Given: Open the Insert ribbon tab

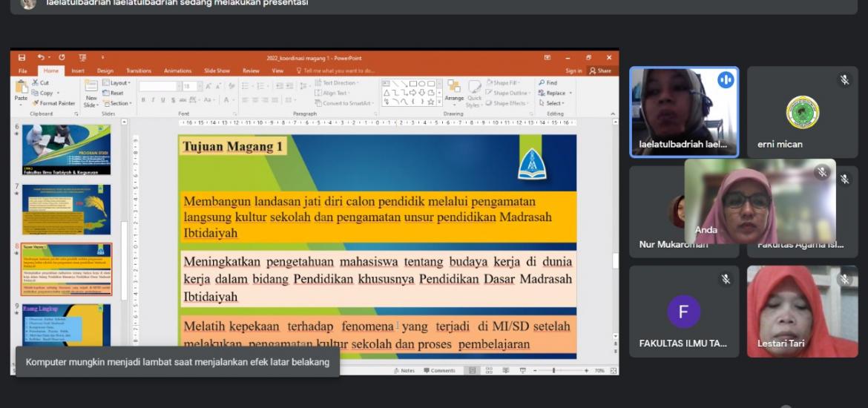Looking at the screenshot, I should pos(78,70).
